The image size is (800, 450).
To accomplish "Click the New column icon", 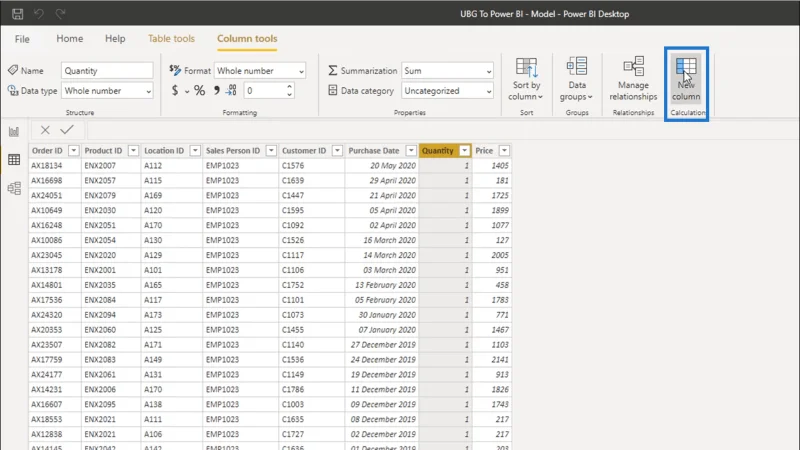I will point(686,79).
